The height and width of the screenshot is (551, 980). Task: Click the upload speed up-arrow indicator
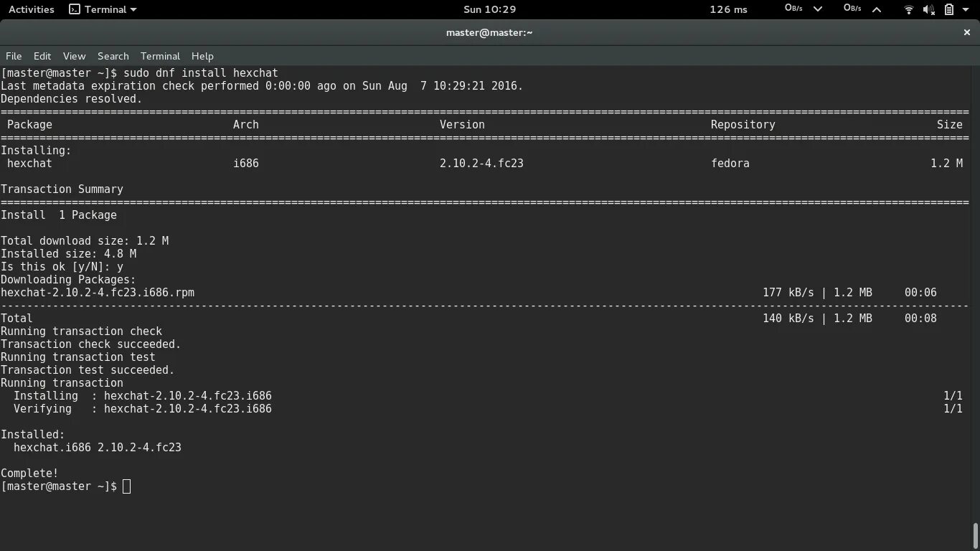876,9
